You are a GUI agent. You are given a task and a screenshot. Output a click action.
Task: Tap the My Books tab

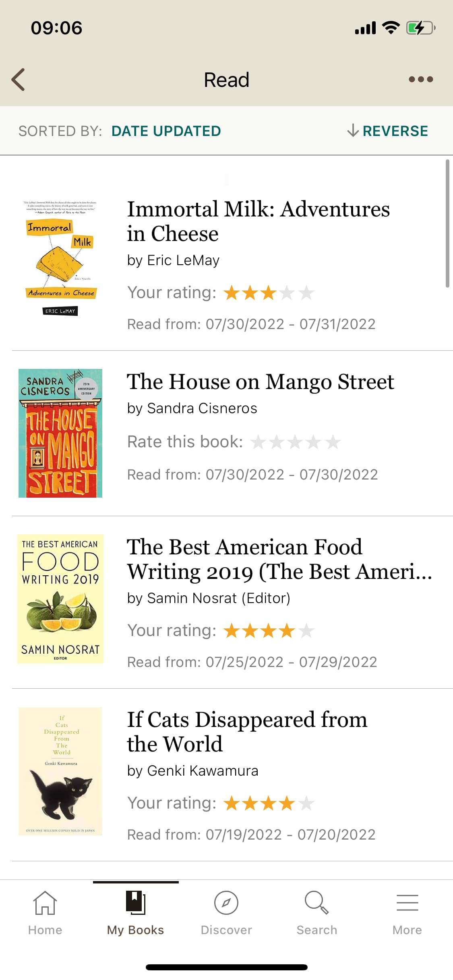tap(136, 912)
